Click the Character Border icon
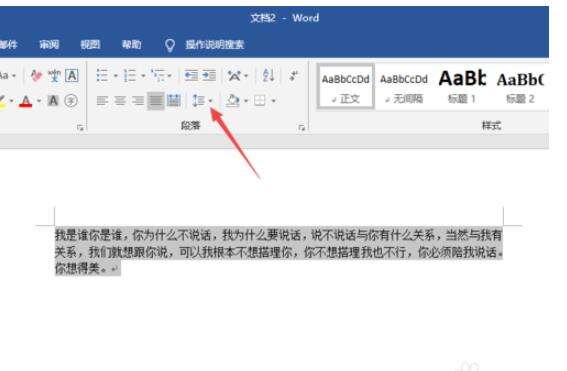Viewport: 567px width, 371px height. pos(72,76)
